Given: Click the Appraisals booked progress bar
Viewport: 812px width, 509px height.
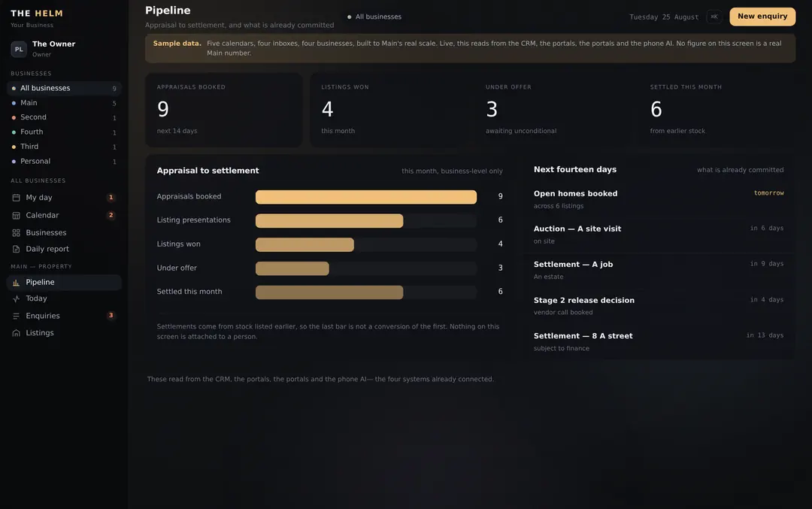Looking at the screenshot, I should pyautogui.click(x=366, y=197).
